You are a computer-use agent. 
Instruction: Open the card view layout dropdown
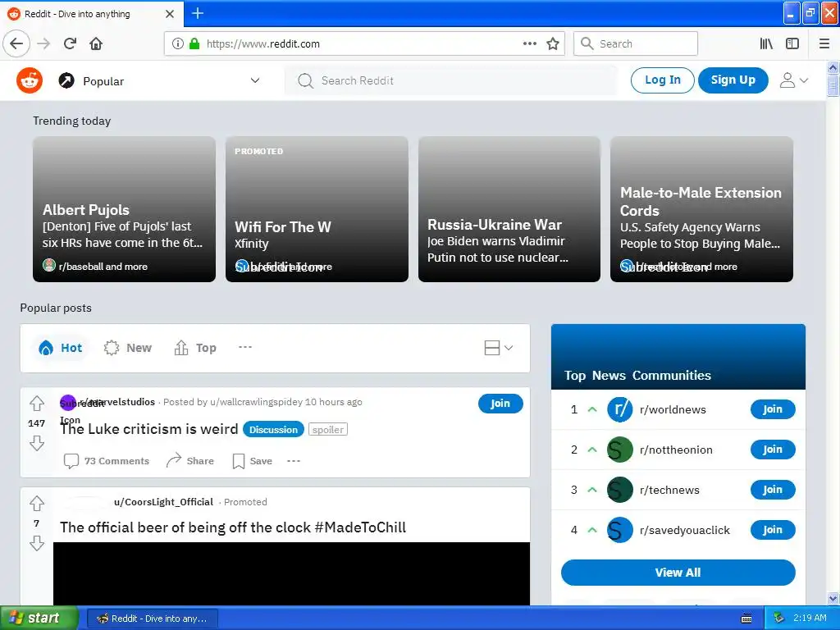point(498,348)
